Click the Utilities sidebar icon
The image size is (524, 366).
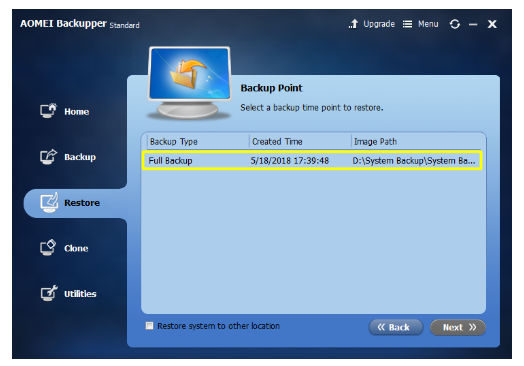49,293
